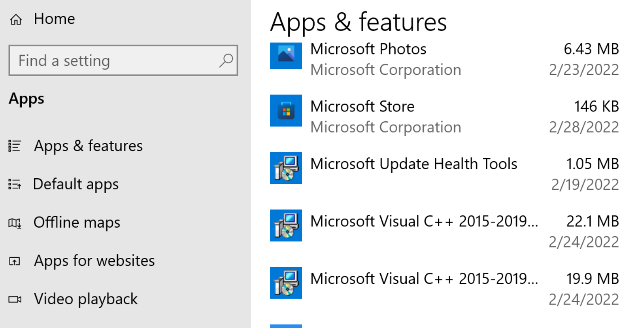Click the Default apps sidebar icon
644x328 pixels.
14,185
